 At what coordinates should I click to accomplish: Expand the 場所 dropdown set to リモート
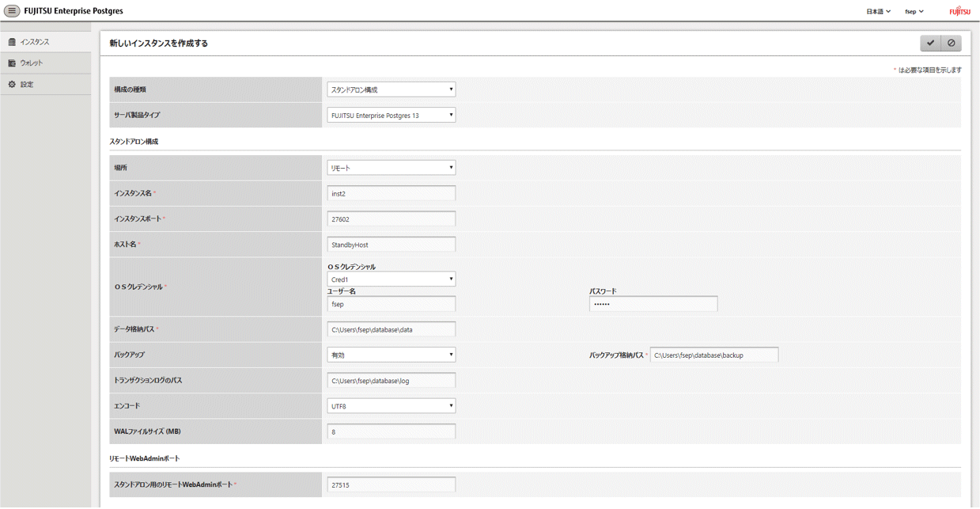click(x=392, y=168)
